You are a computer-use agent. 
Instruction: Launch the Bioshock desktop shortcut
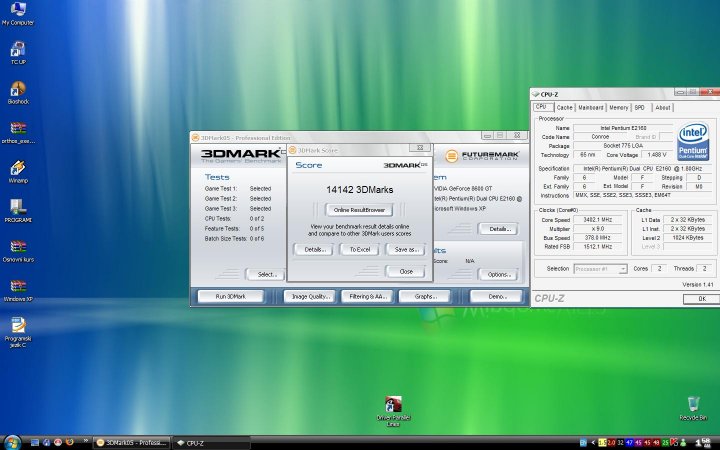18,92
